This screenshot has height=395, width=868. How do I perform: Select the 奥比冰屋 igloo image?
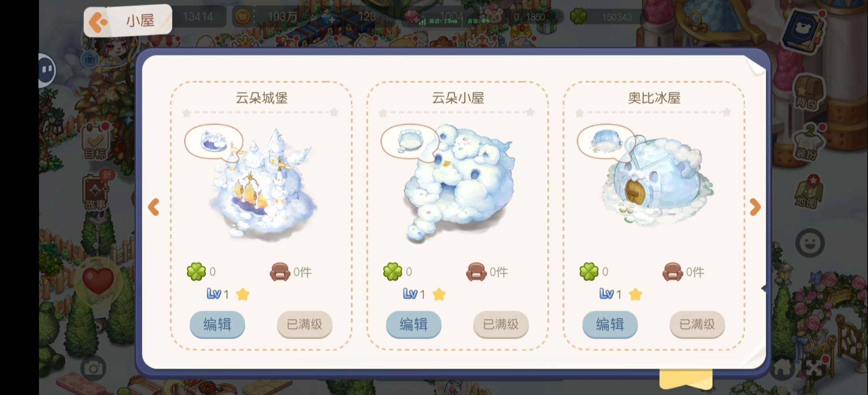[657, 179]
